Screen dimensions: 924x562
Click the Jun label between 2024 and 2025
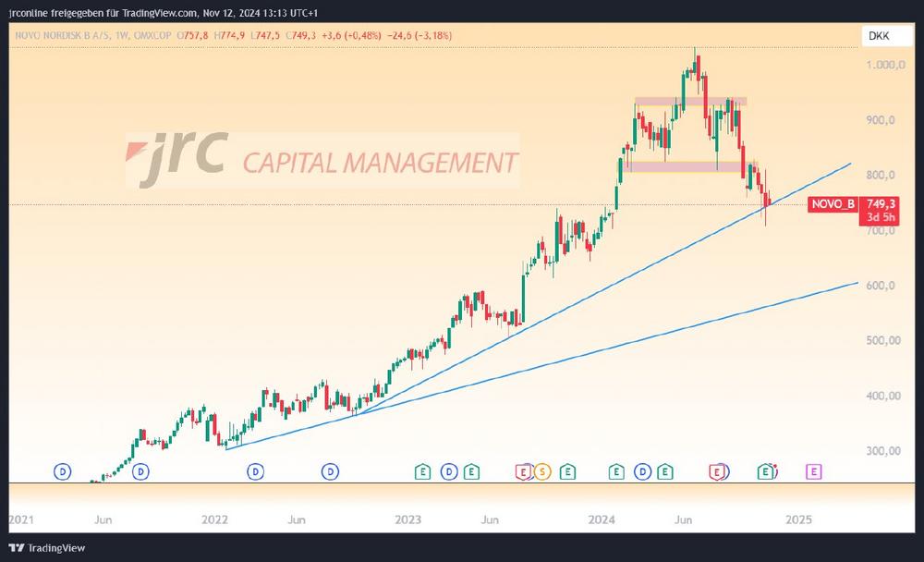tap(683, 519)
